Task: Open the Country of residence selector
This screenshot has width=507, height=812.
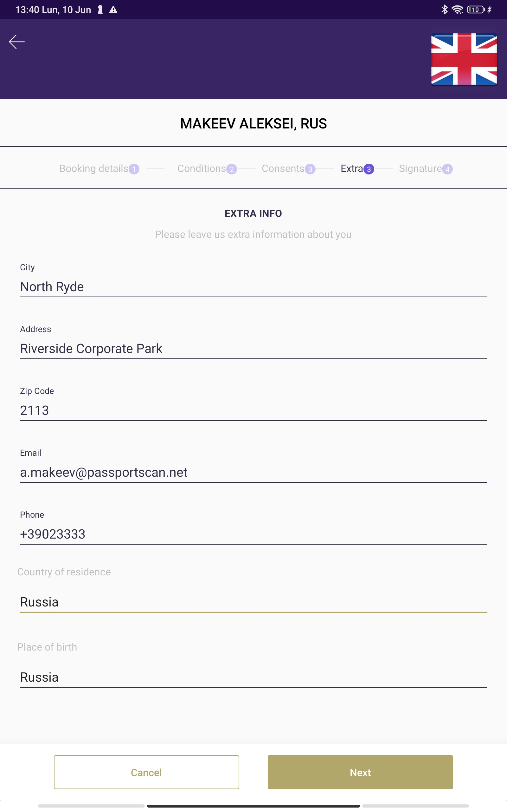Action: (253, 602)
